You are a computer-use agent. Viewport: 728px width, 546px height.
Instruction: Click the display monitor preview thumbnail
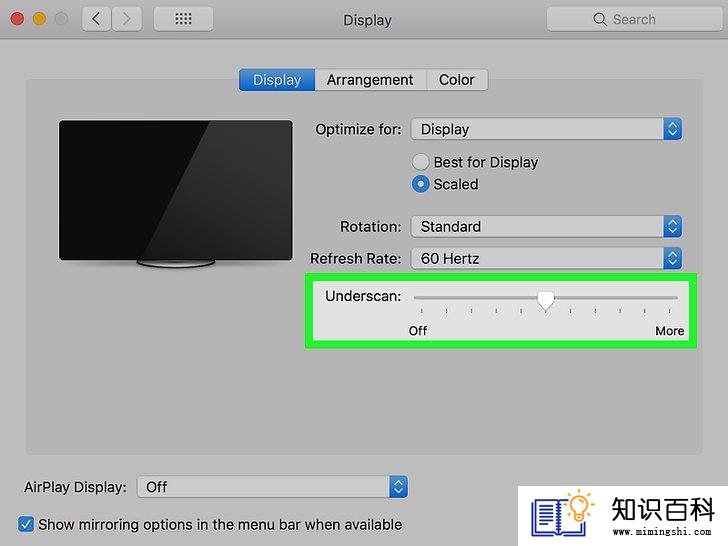point(176,194)
